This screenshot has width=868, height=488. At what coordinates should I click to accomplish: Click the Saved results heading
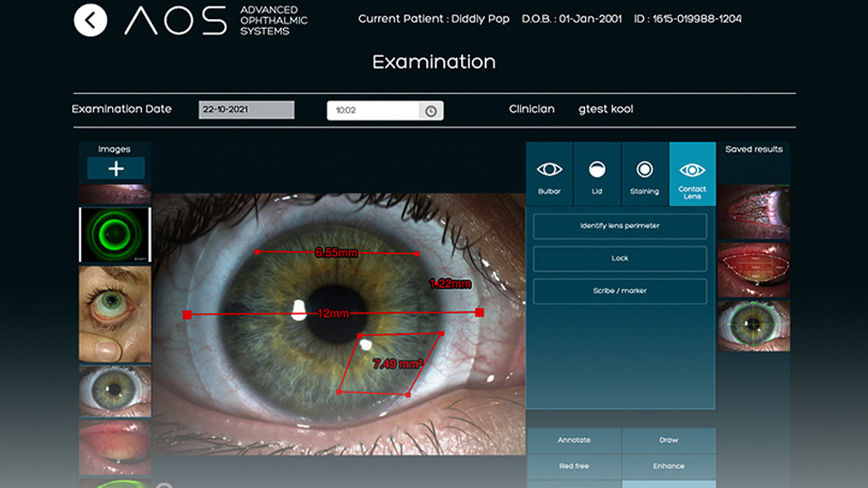click(x=754, y=149)
